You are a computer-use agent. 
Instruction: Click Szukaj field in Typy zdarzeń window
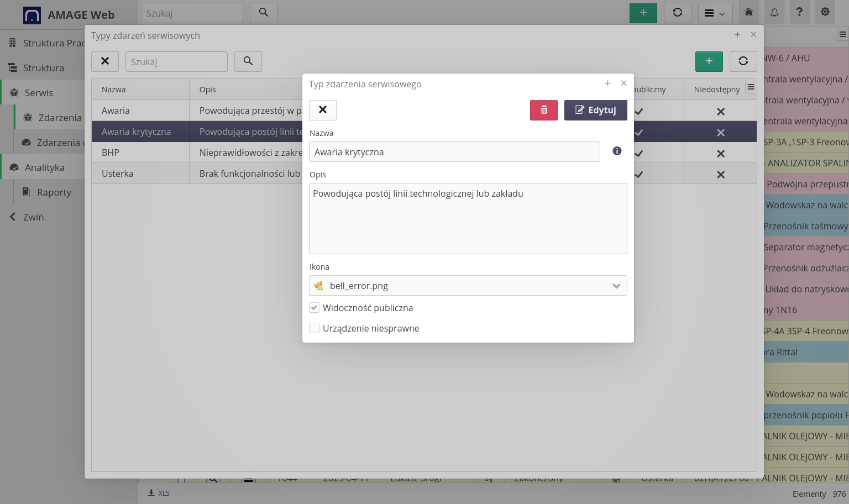176,61
